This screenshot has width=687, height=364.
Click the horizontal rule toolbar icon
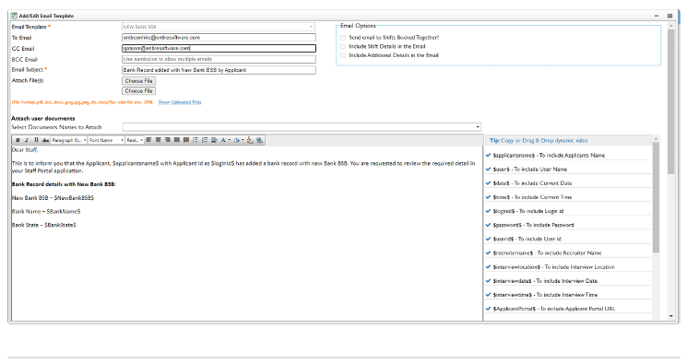coord(214,140)
